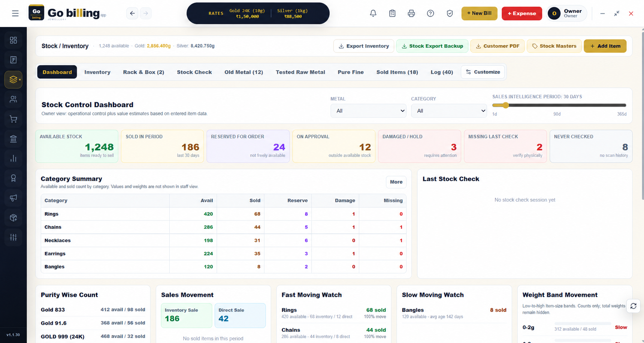Click the printer icon
The height and width of the screenshot is (343, 644).
tap(411, 13)
